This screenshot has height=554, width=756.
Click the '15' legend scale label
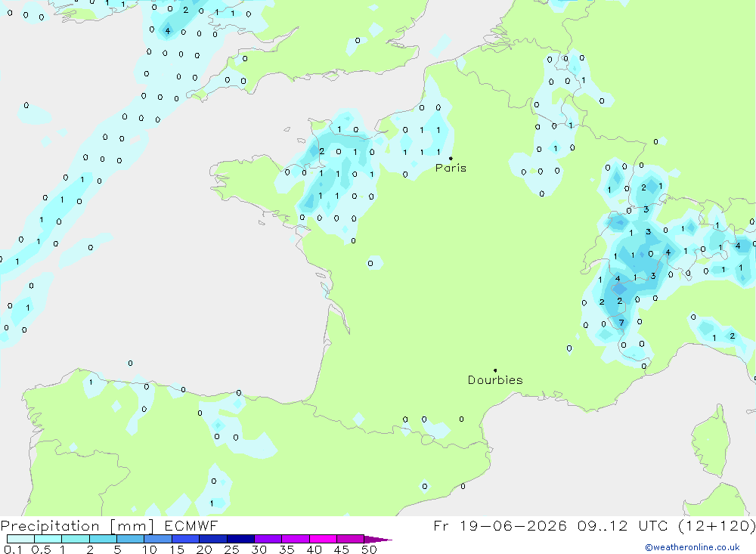(177, 549)
